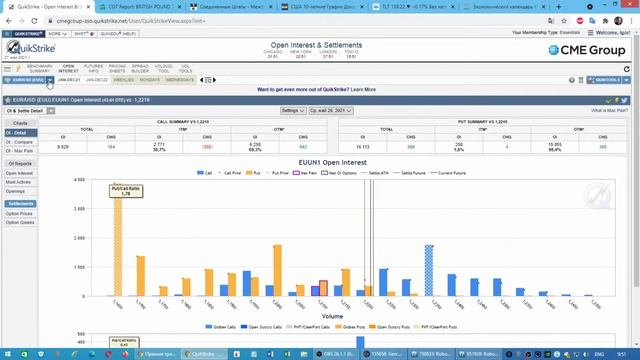Open OBS in the taskbar
Image resolution: width=640 pixels, height=360 pixels.
coord(336,354)
